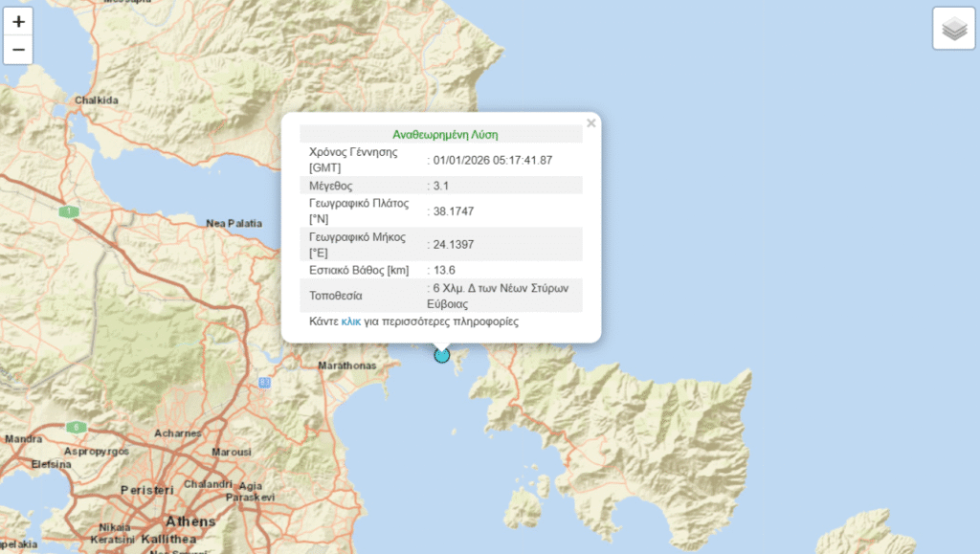Select the cyan earthquake epicenter marker
Screen dimensions: 980x554
pos(441,355)
